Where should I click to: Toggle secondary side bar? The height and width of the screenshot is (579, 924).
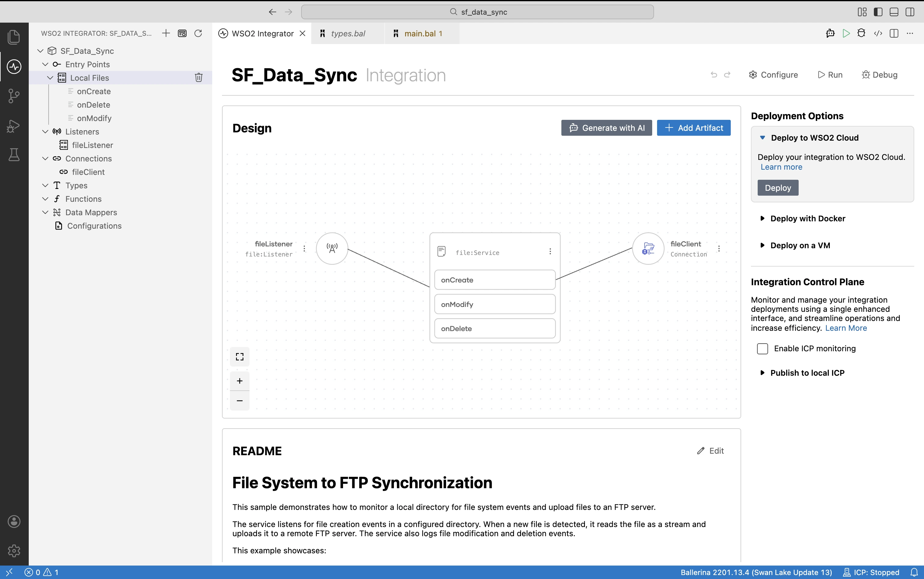910,12
